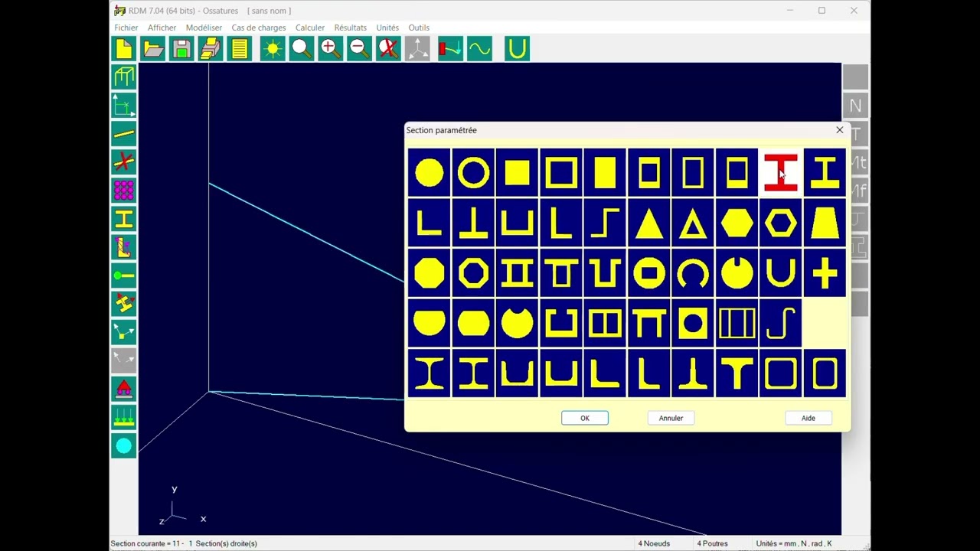Zoom out with the minus magnifier

click(x=359, y=49)
